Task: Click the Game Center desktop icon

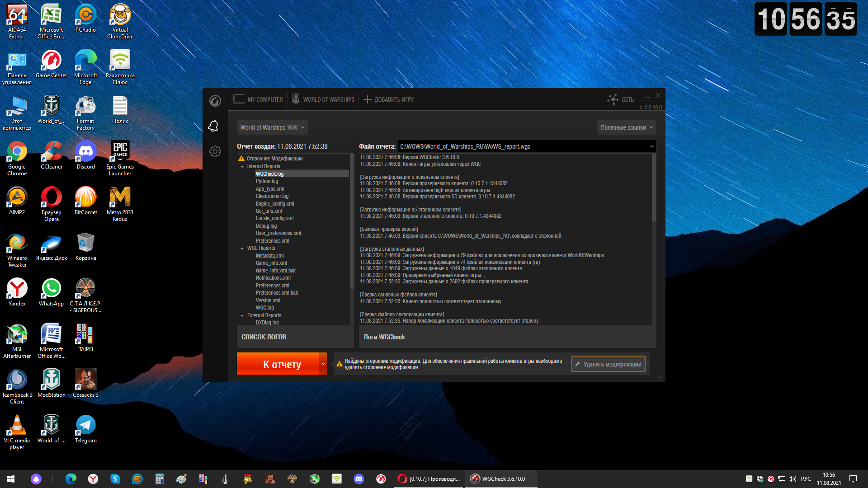Action: tap(52, 64)
